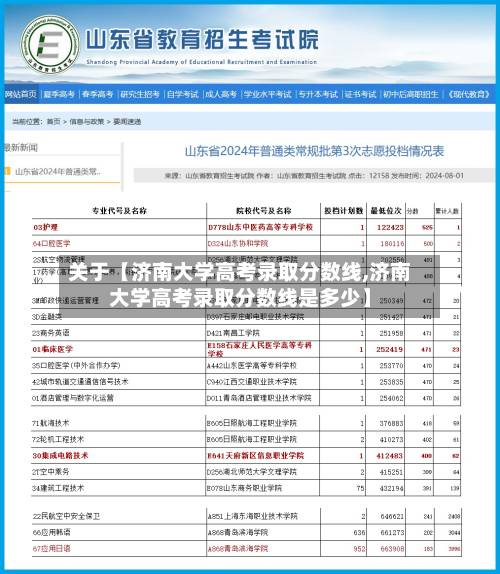Viewport: 500px width, 574px height.
Task: Click the article title 山东省2024年普通类常规批第3次志愿投档情况表
Action: click(x=314, y=151)
